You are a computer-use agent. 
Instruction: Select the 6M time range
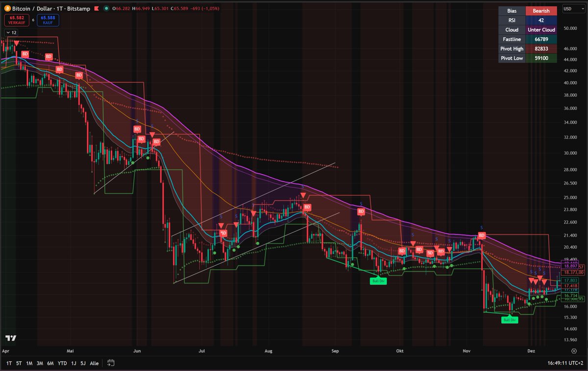tap(50, 363)
